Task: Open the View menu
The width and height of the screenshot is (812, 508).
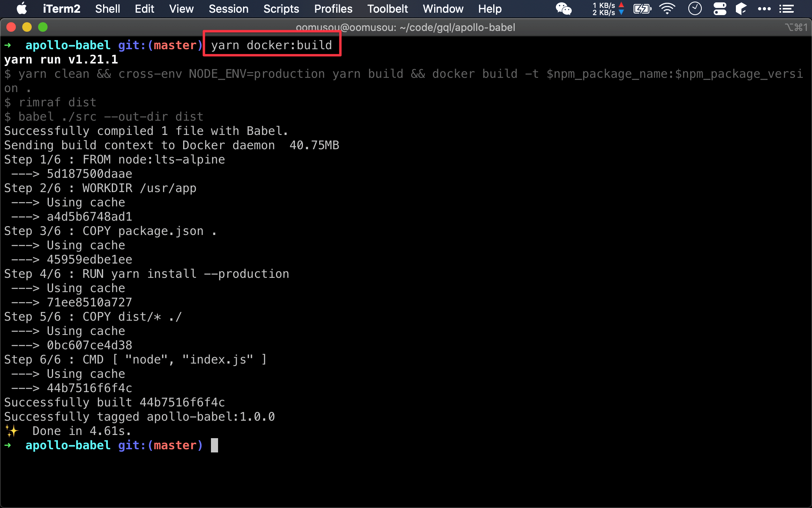Action: (x=181, y=9)
